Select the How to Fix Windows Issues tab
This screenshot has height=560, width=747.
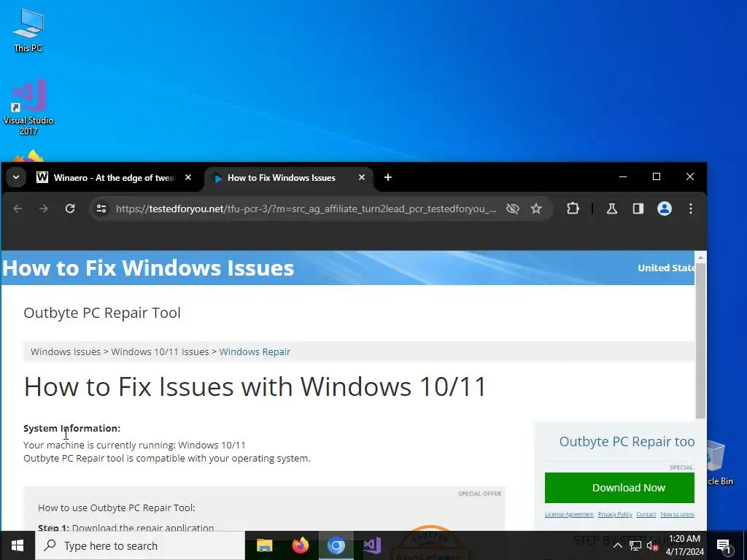[281, 178]
